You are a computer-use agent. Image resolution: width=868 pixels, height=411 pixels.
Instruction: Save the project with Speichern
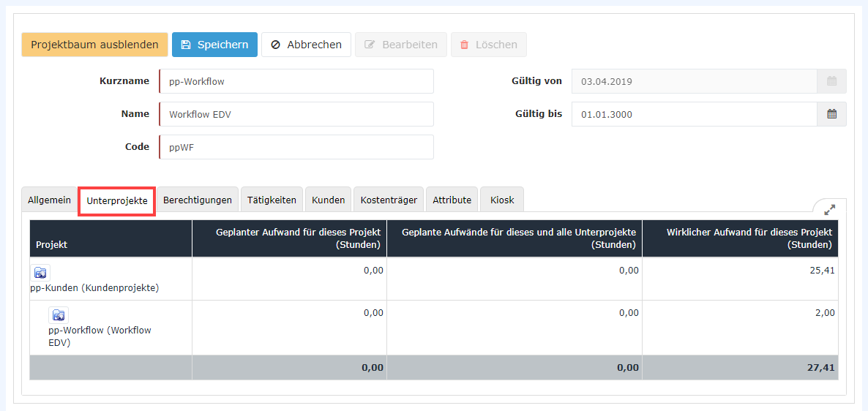[x=214, y=45]
